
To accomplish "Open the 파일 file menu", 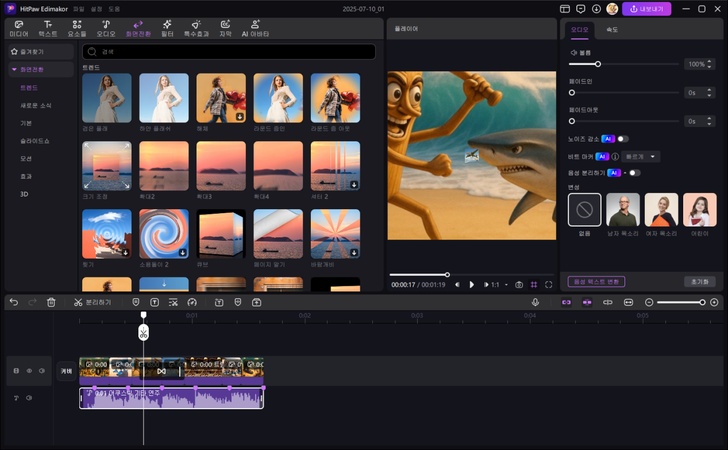I will pyautogui.click(x=79, y=9).
